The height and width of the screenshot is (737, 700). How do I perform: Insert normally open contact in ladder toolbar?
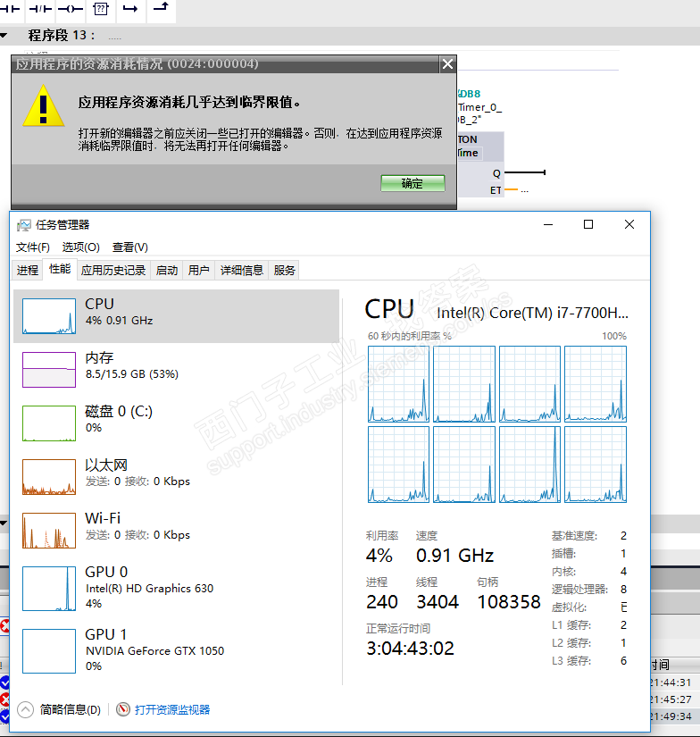[11, 9]
